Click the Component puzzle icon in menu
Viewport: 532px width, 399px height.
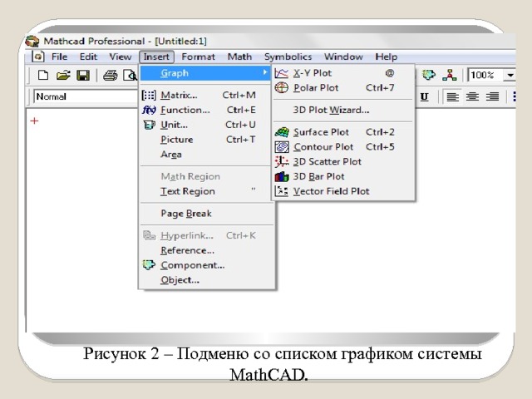coord(149,264)
